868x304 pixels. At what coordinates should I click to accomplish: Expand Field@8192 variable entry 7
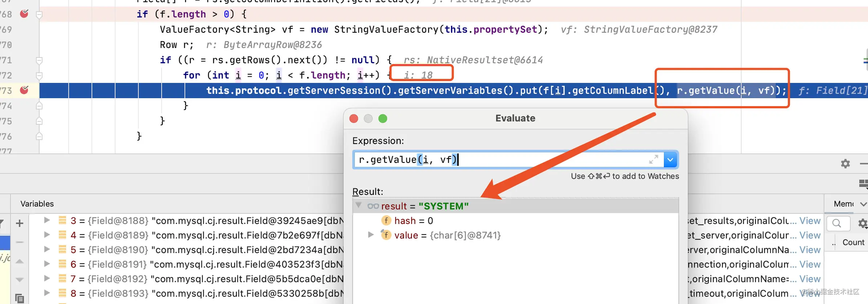pos(47,278)
